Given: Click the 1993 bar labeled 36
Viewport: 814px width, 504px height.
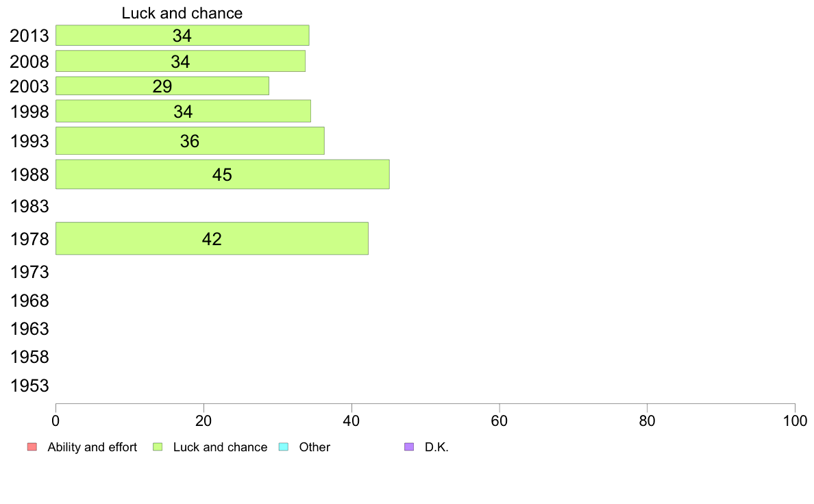Looking at the screenshot, I should (x=190, y=140).
